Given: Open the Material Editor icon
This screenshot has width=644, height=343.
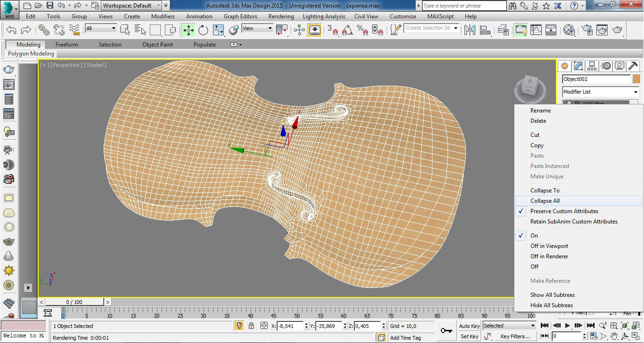Looking at the screenshot, I should (x=569, y=30).
